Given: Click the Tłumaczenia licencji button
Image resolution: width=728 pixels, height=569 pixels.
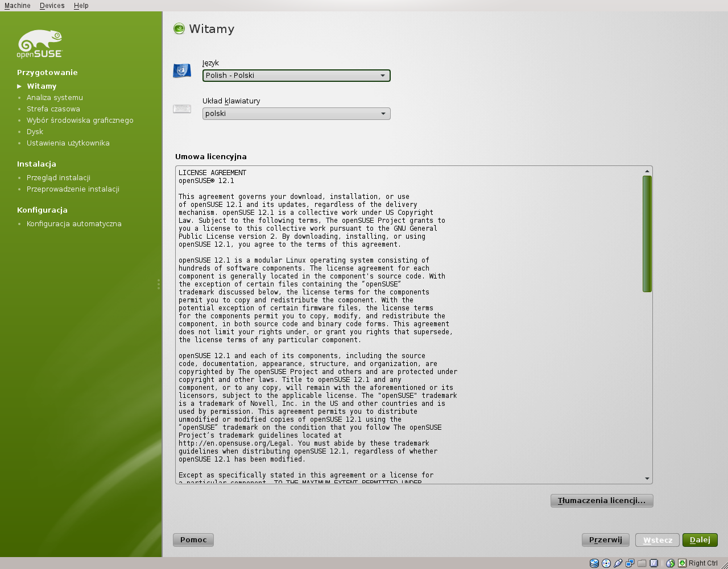Looking at the screenshot, I should click(602, 501).
